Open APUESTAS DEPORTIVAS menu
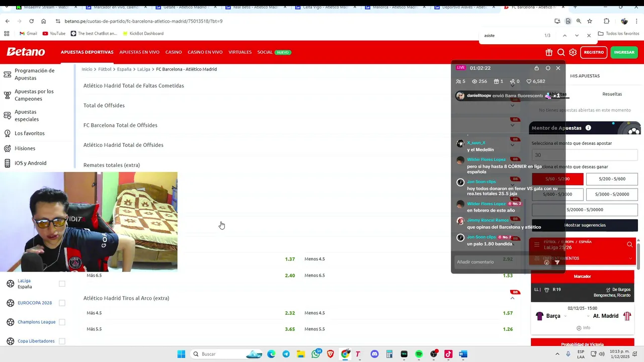Image resolution: width=644 pixels, height=362 pixels. tap(87, 52)
